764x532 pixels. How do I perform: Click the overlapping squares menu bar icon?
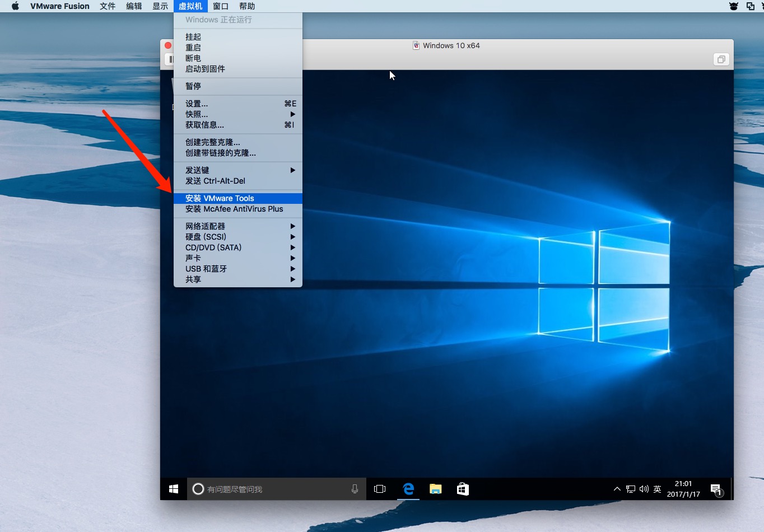pyautogui.click(x=751, y=6)
